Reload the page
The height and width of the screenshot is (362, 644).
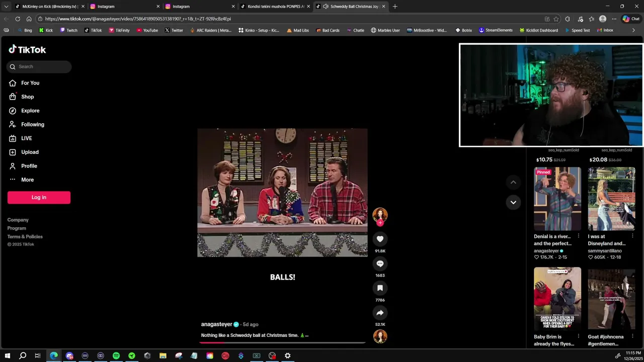click(18, 19)
